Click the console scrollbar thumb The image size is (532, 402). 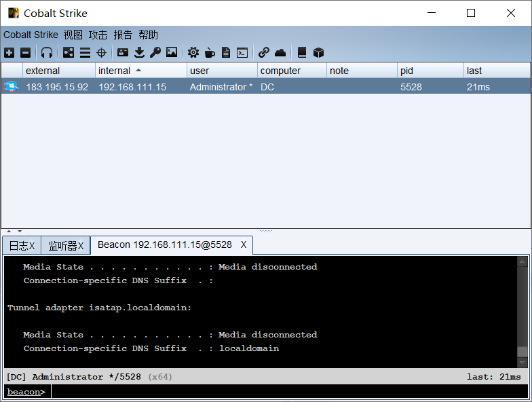(522, 352)
